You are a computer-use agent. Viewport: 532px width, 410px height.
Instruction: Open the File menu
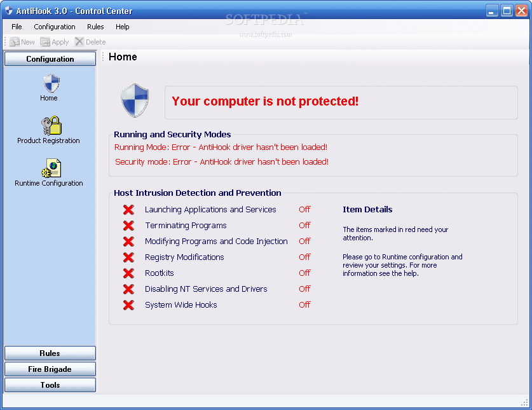[17, 27]
